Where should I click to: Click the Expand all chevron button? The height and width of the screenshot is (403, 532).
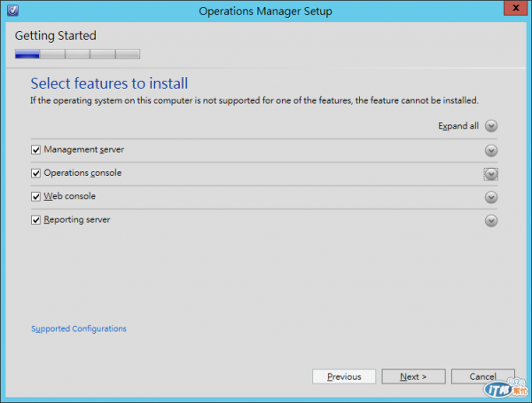tap(491, 126)
